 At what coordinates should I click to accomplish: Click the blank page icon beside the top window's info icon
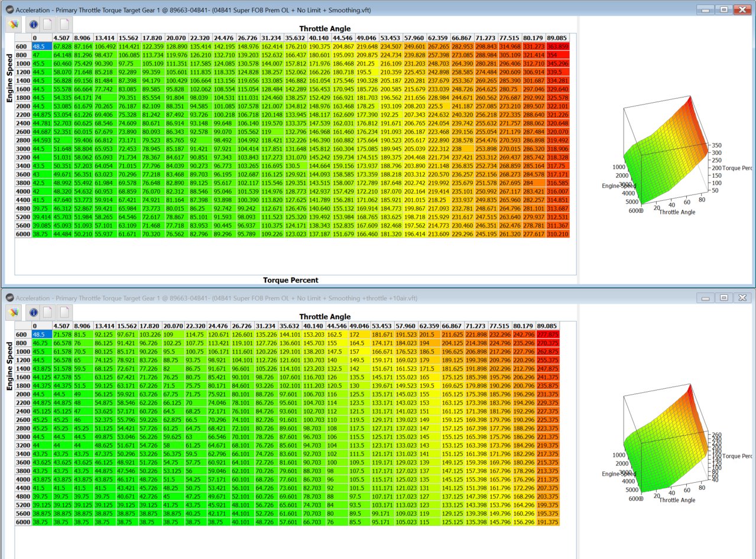(x=48, y=25)
